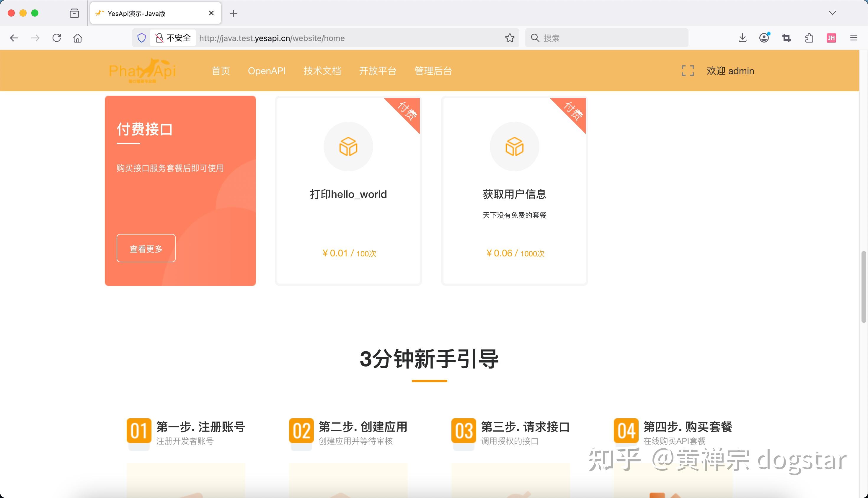Switch to the YesApi演示-Java版 tab
The width and height of the screenshot is (868, 498).
click(x=143, y=13)
